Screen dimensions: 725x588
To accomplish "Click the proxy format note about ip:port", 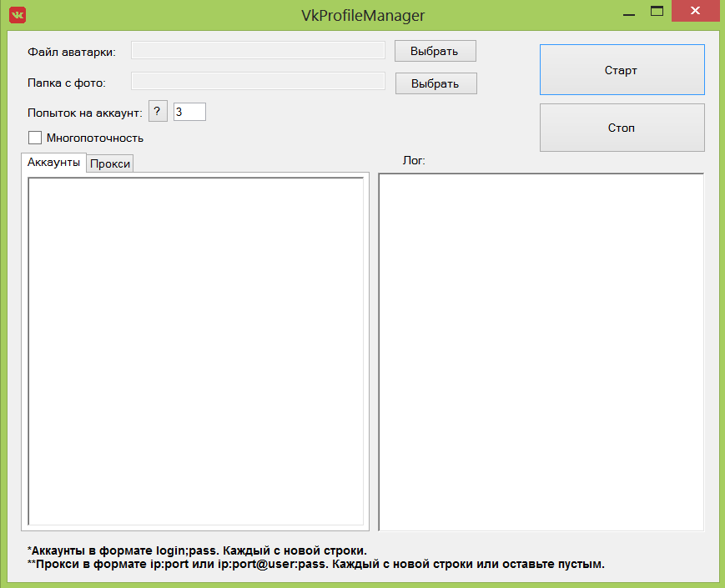I will pos(316,564).
